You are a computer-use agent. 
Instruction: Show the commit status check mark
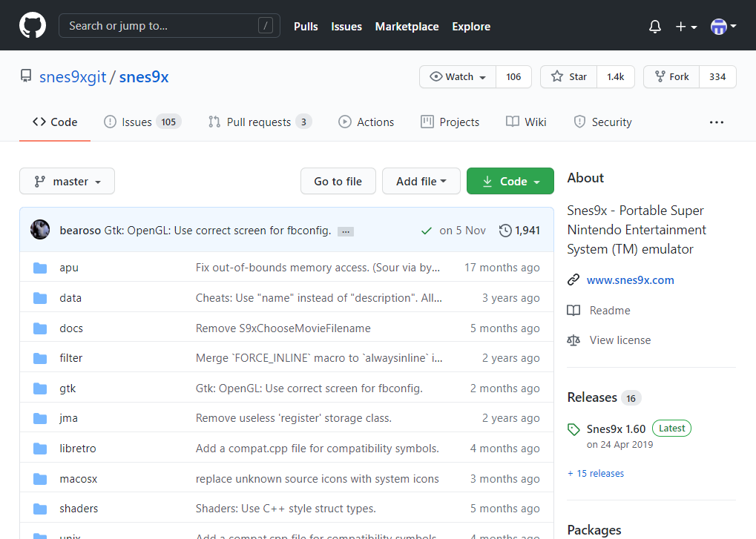426,231
